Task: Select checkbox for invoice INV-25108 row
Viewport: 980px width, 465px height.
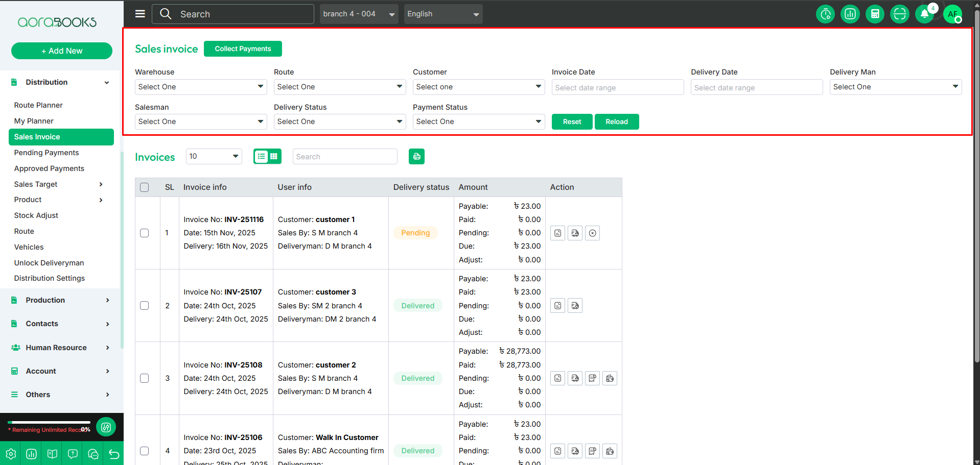Action: tap(145, 378)
